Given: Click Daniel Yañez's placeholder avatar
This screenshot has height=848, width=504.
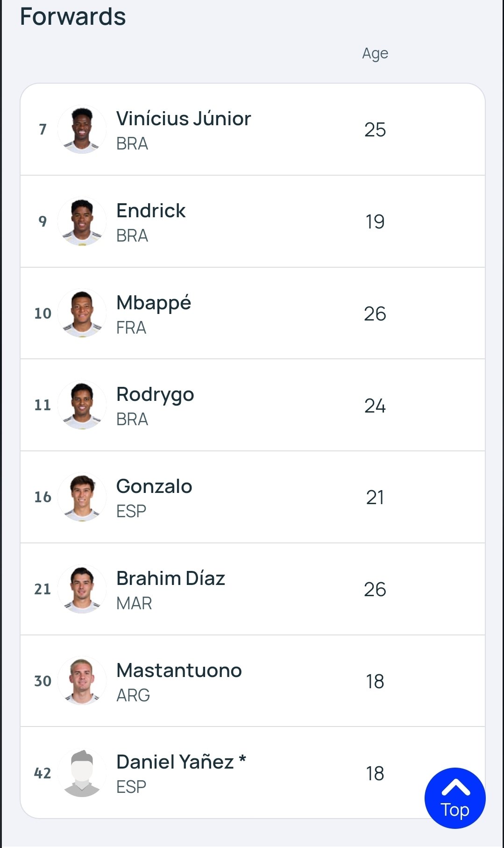Looking at the screenshot, I should point(82,773).
